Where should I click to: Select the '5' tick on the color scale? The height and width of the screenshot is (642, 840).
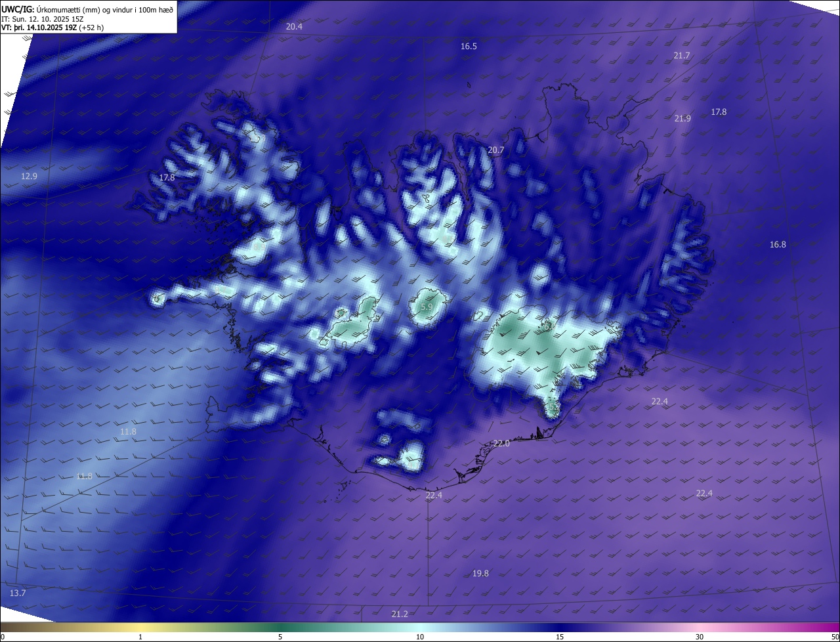(x=280, y=637)
